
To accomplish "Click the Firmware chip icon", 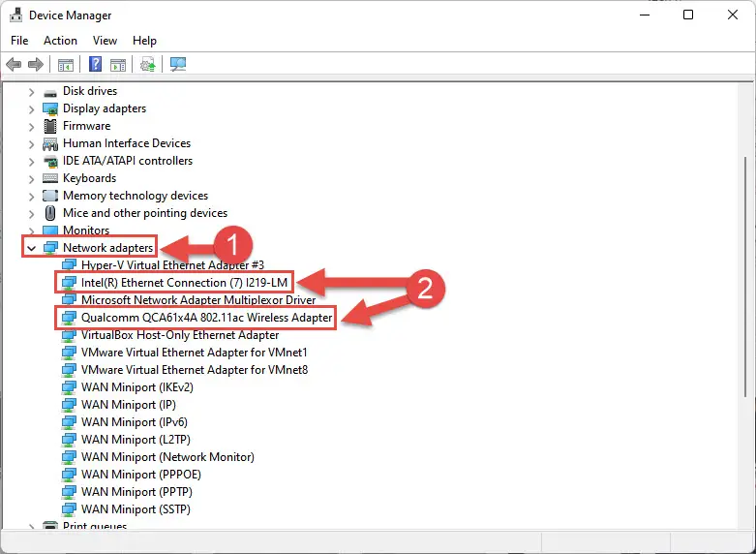I will (x=50, y=126).
